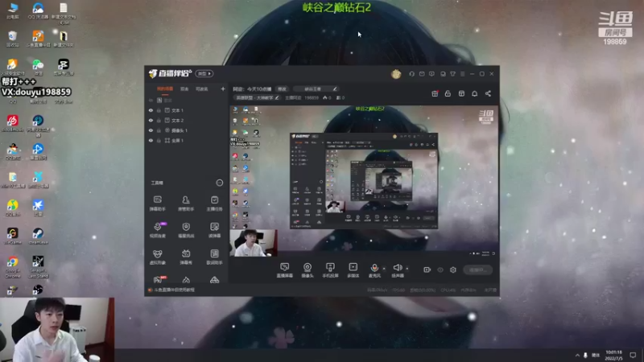Screen dimensions: 644x362
Task: Click the 修改 button next to the schedule text
Action: pos(282,89)
